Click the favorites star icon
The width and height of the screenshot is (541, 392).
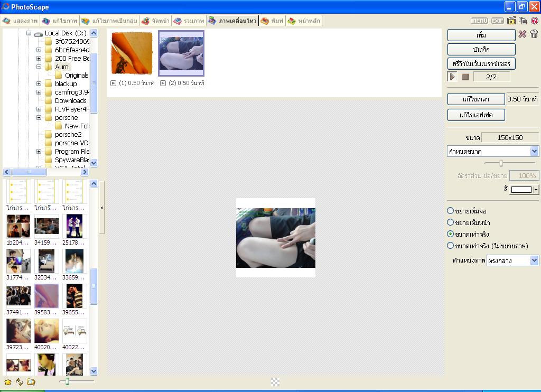(7, 382)
